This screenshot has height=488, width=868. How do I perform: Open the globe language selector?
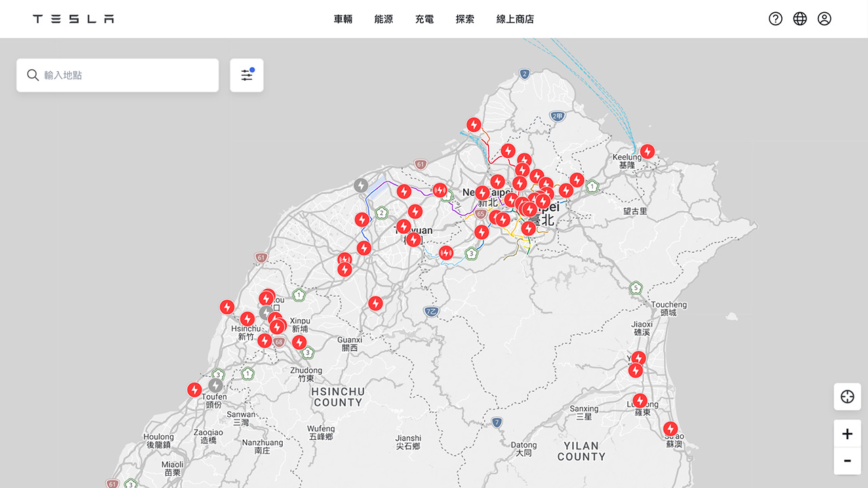pos(800,19)
